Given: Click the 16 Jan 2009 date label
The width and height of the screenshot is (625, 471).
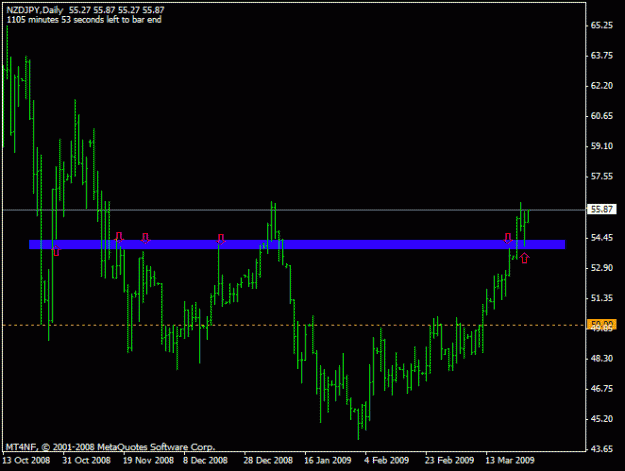Looking at the screenshot, I should [x=328, y=461].
